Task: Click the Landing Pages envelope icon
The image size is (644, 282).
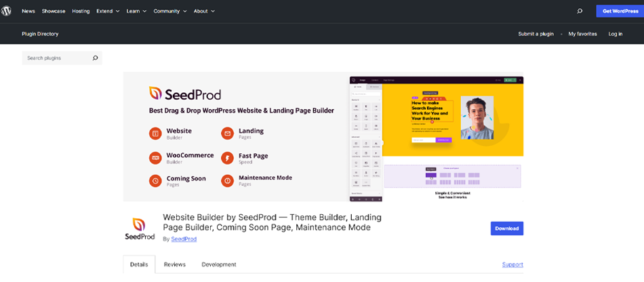Action: coord(227,134)
